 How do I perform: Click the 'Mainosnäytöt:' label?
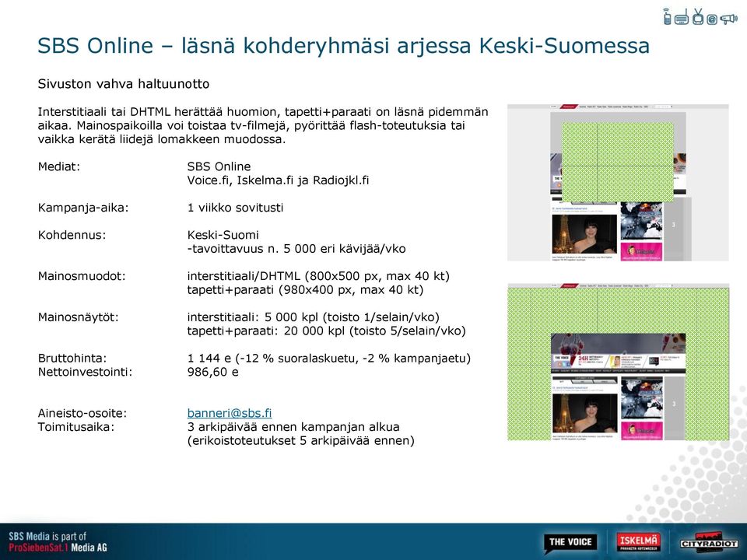[x=78, y=317]
